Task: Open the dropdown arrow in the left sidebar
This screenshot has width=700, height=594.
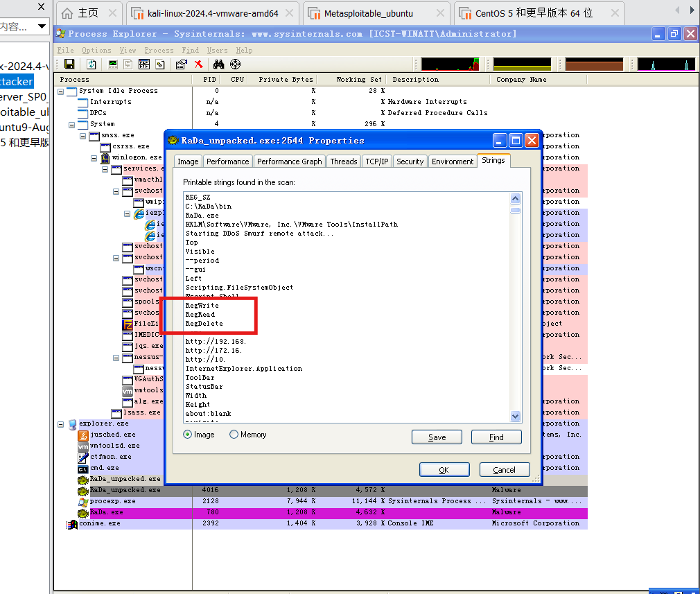Action: [x=42, y=26]
